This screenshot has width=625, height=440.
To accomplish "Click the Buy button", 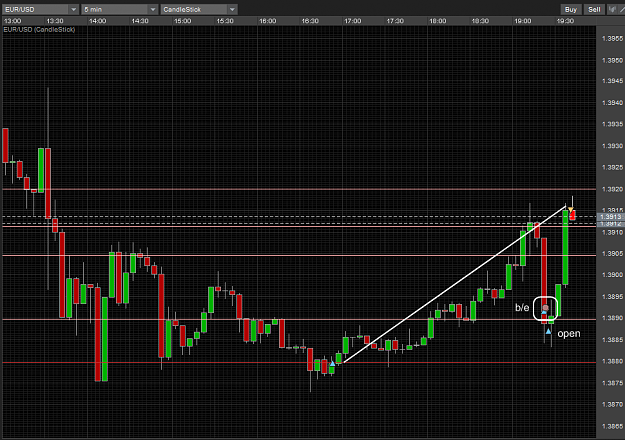I will pos(570,9).
